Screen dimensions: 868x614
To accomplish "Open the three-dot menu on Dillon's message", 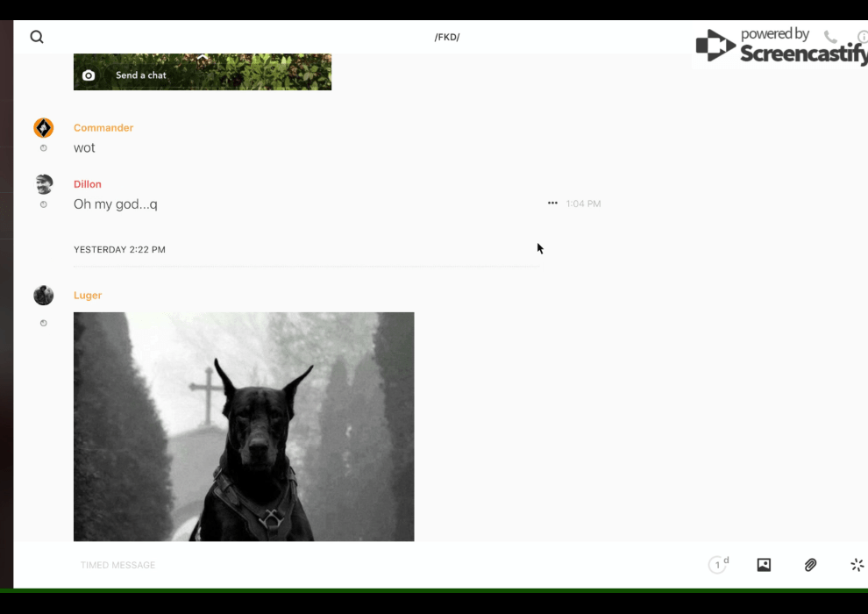I will click(552, 203).
